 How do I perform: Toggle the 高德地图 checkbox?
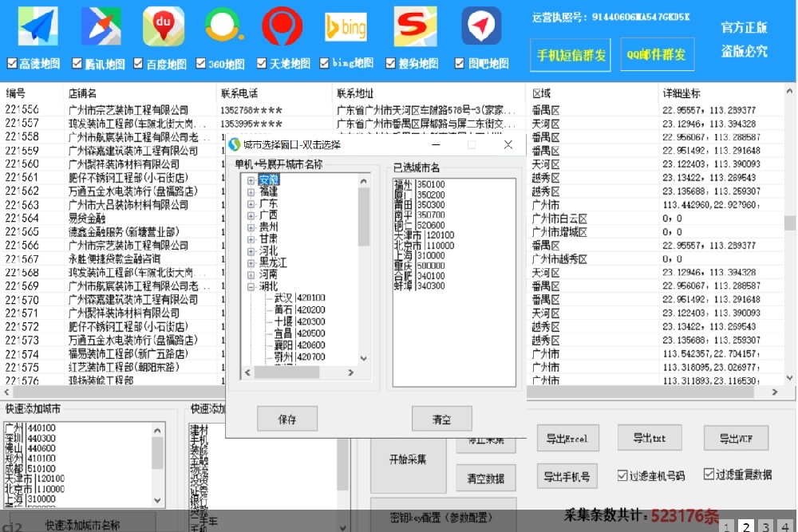(x=12, y=63)
